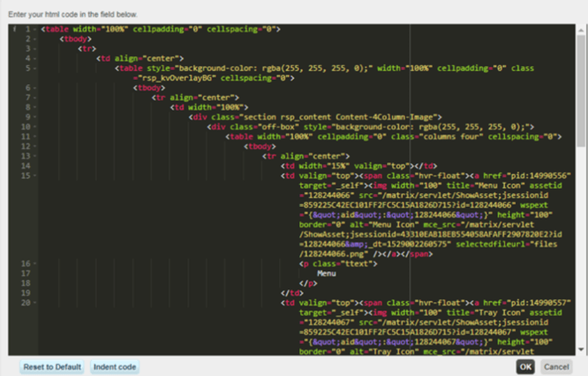Collapse the columns four table fold on line 11
The height and width of the screenshot is (376, 588).
(x=35, y=135)
